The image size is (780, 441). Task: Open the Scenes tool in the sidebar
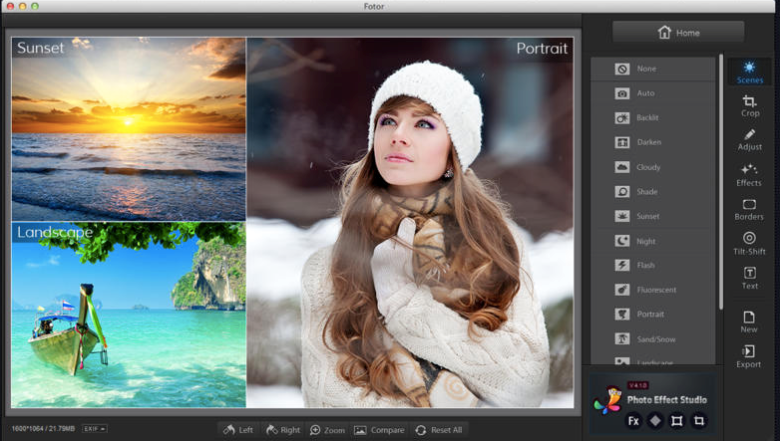pos(750,73)
